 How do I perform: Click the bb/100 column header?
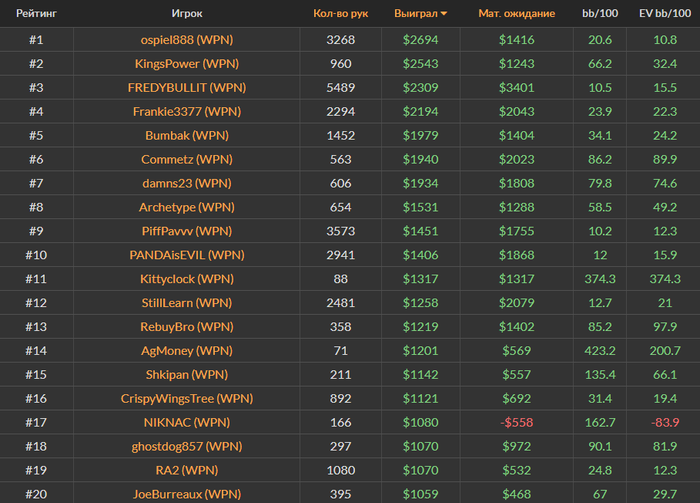(x=600, y=14)
